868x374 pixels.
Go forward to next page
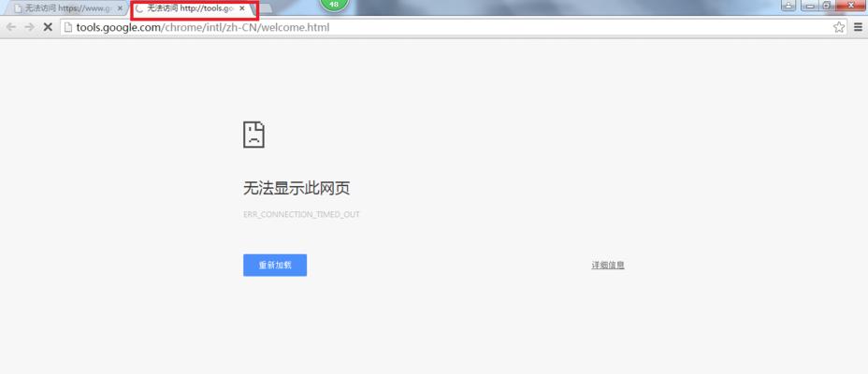click(29, 26)
